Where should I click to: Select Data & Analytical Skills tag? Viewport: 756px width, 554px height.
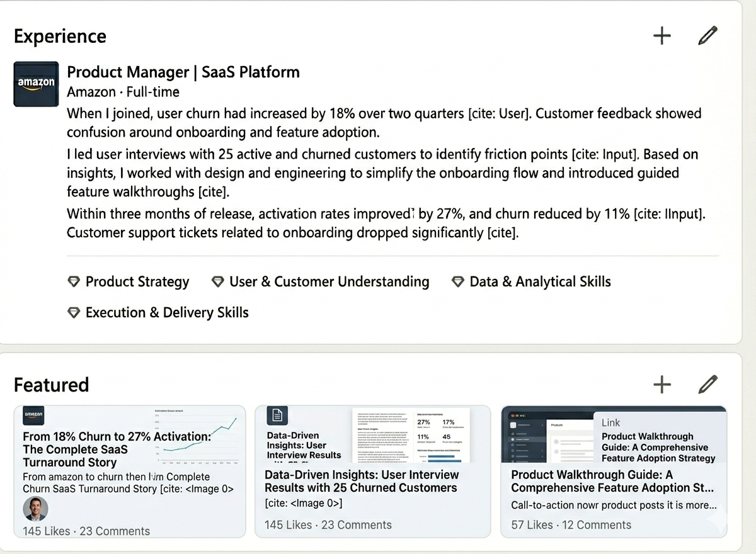[x=540, y=282]
